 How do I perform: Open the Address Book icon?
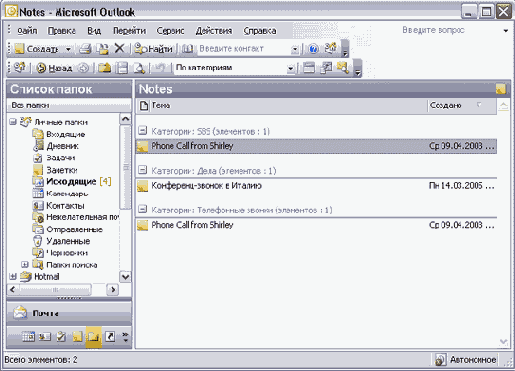pyautogui.click(x=188, y=49)
